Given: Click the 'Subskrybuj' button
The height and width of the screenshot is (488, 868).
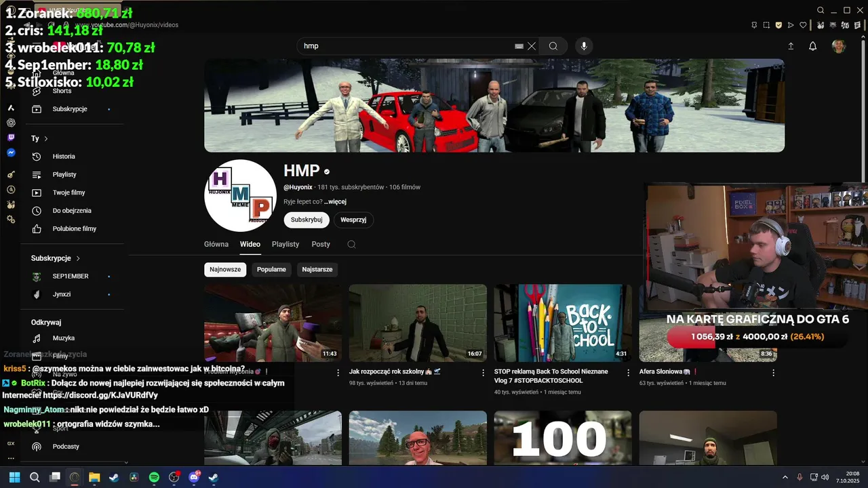Looking at the screenshot, I should pos(307,220).
